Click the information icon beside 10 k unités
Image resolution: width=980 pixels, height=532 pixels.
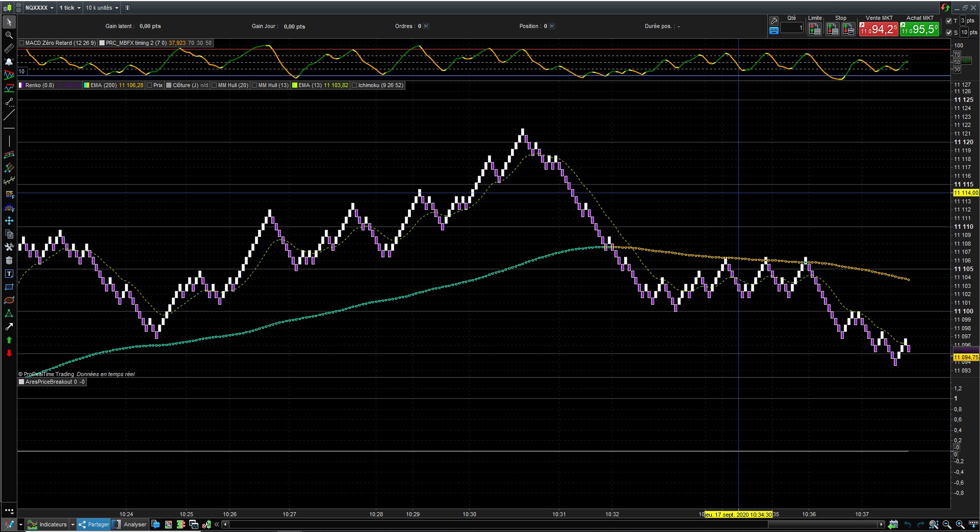click(127, 8)
